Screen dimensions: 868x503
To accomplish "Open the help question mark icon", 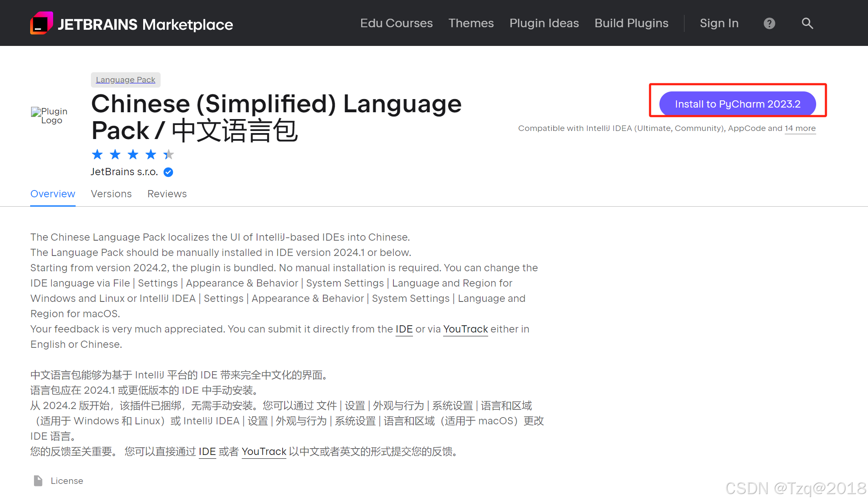I will (x=769, y=23).
